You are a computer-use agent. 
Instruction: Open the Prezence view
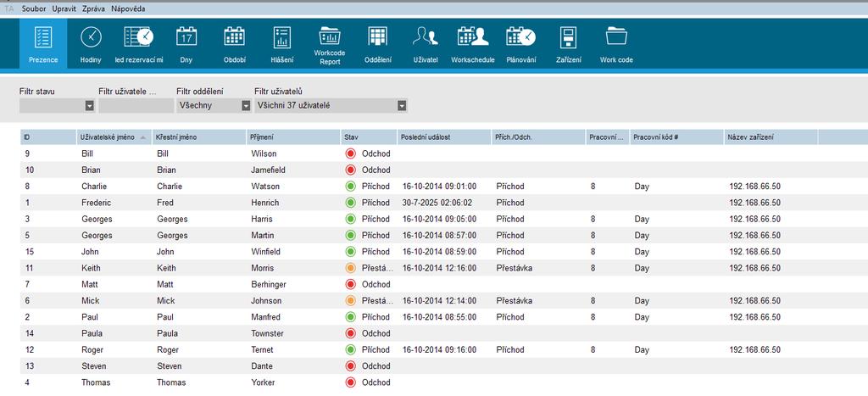coord(43,44)
